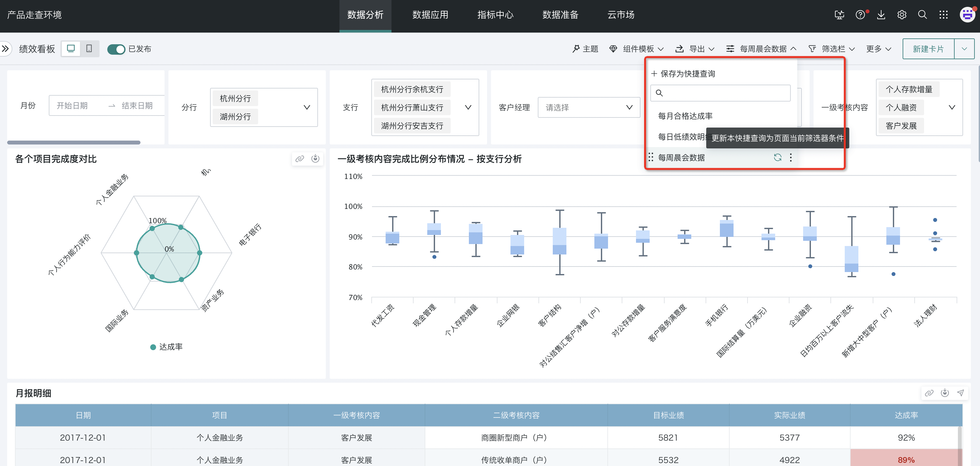980x466 pixels.
Task: Switch to the 云市场 tab
Action: tap(621, 15)
